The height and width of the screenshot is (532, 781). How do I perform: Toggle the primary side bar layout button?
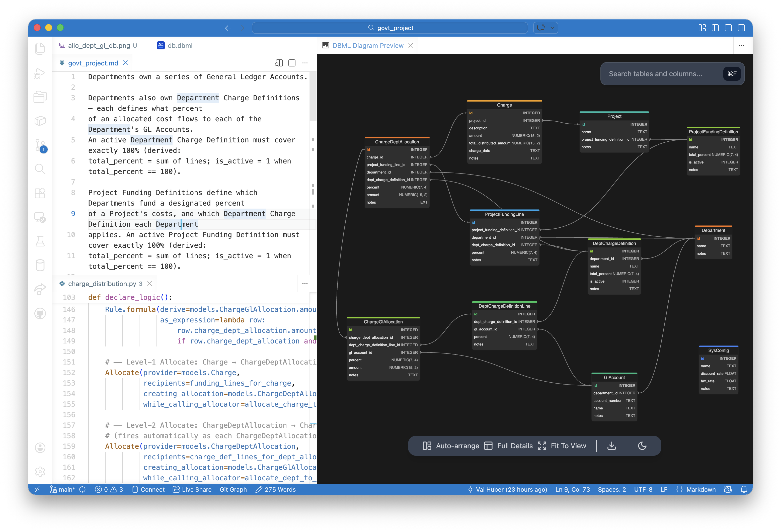(715, 28)
